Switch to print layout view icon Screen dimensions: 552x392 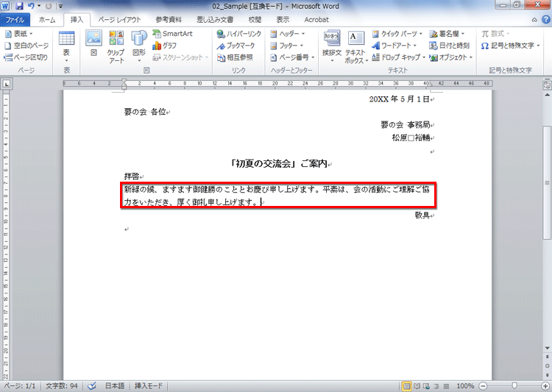click(406, 386)
